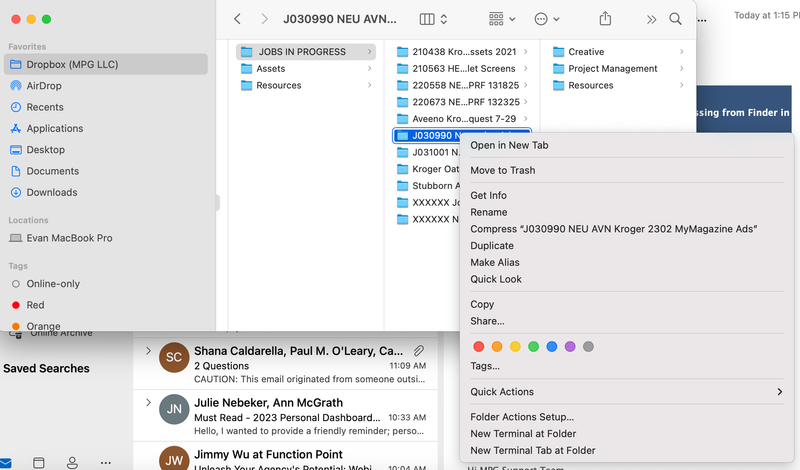The image size is (800, 470).
Task: Open Outlook calendar icon at bottom
Action: (39, 462)
